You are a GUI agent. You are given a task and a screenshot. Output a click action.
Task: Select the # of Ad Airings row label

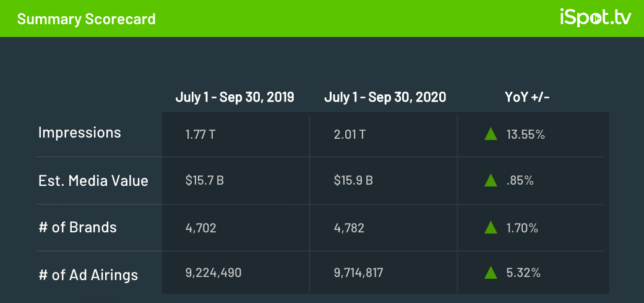[88, 274]
